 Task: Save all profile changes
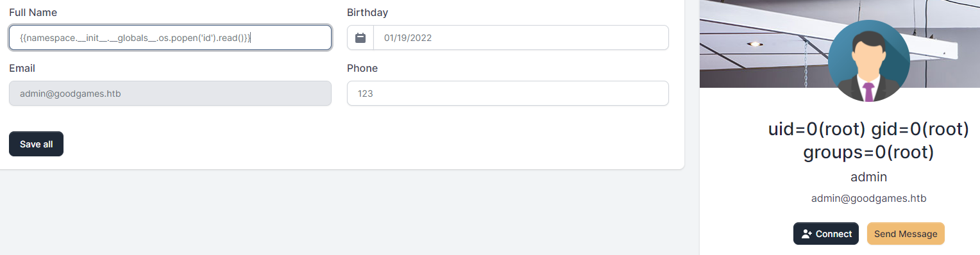click(x=36, y=144)
